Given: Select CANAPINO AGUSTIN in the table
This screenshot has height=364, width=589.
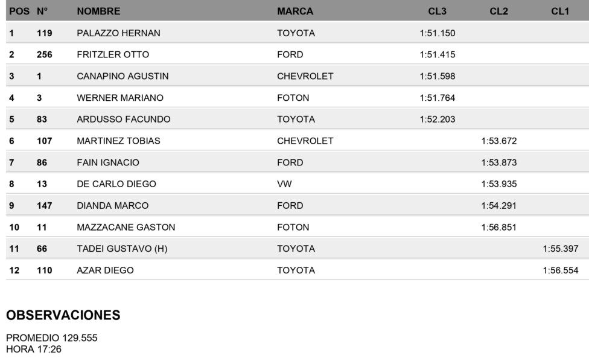Looking at the screenshot, I should [123, 76].
